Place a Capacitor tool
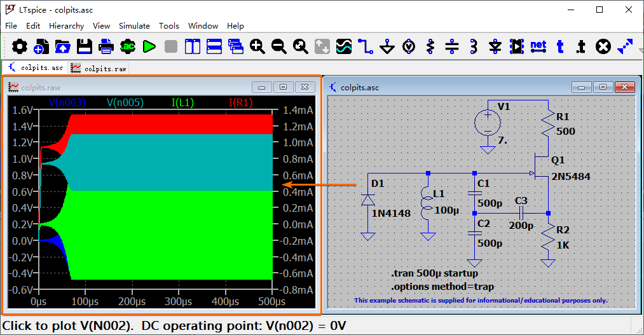 (x=452, y=46)
